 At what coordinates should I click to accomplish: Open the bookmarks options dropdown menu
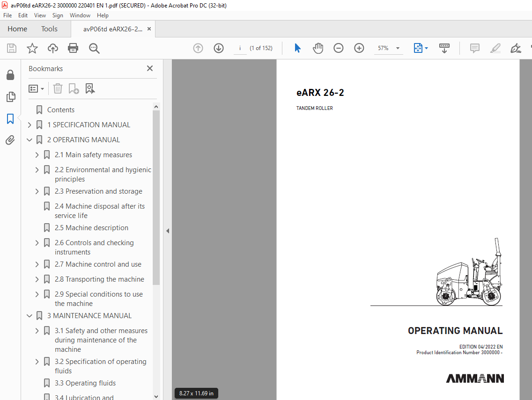37,88
